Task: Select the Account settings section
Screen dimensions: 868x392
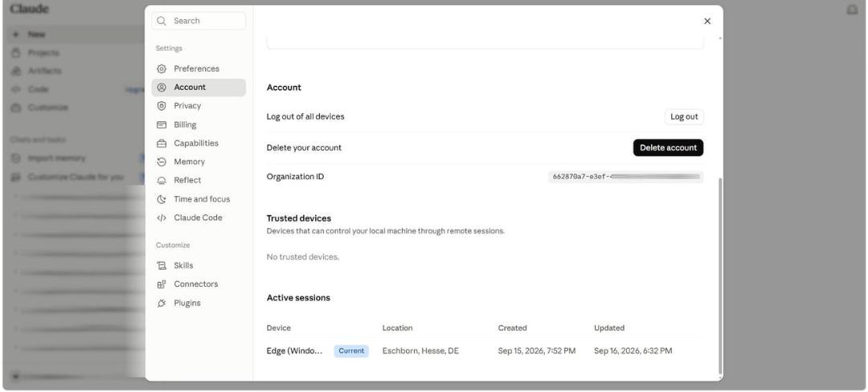Action: [x=199, y=88]
